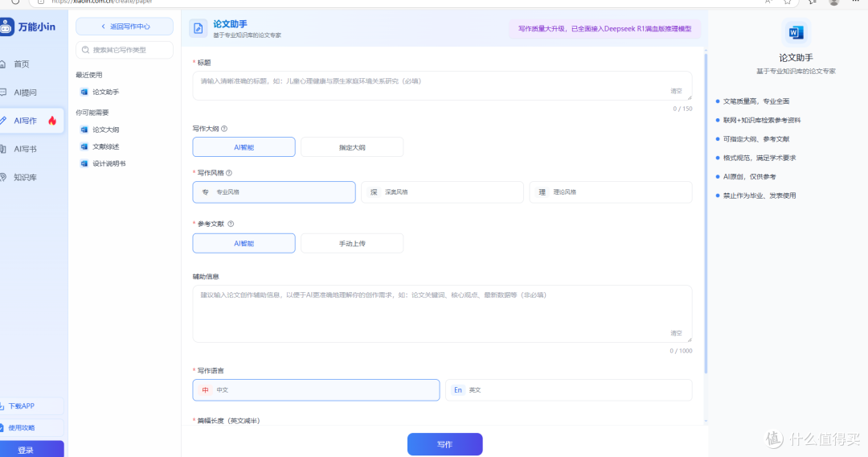Image resolution: width=868 pixels, height=457 pixels.
Task: Click the 登录 login button
Action: 31,449
